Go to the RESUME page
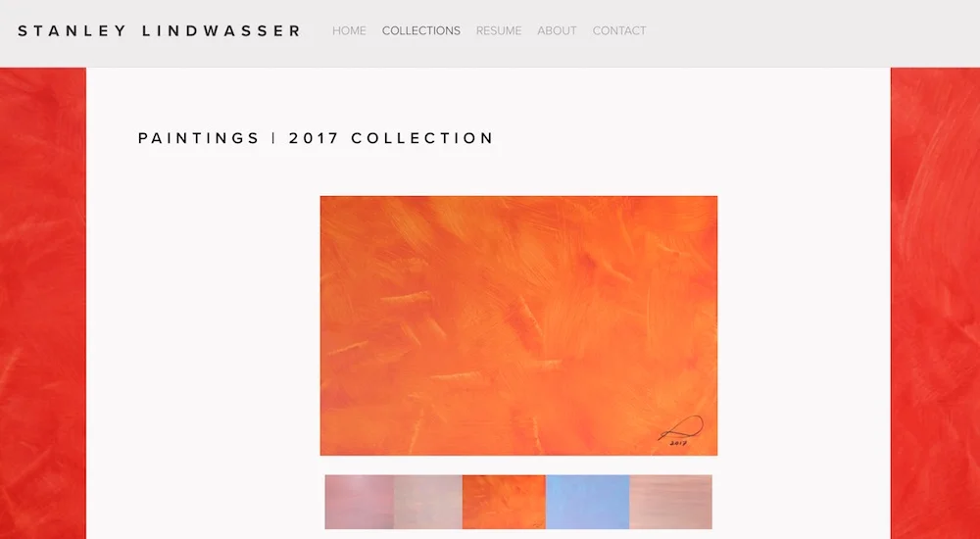Viewport: 980px width, 539px height. (499, 30)
